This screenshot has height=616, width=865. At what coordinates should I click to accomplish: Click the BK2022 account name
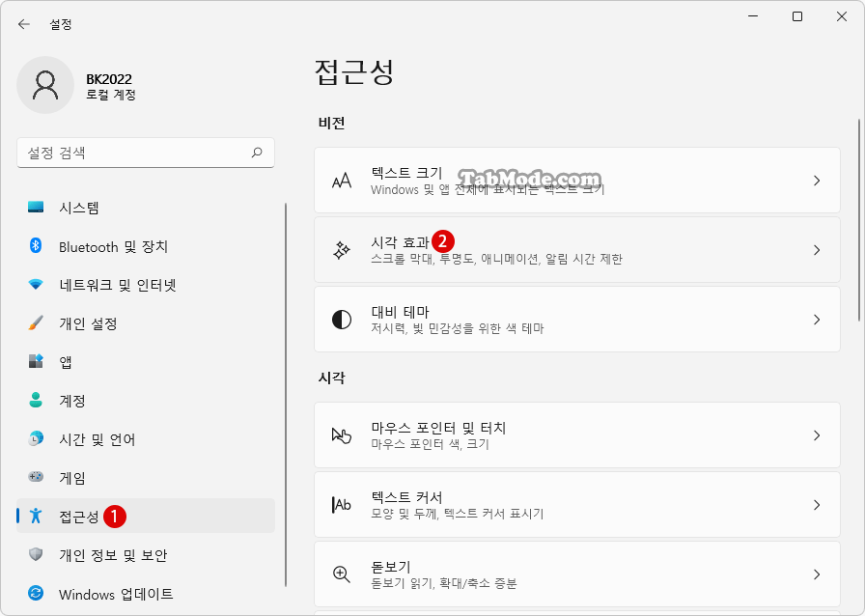click(109, 79)
